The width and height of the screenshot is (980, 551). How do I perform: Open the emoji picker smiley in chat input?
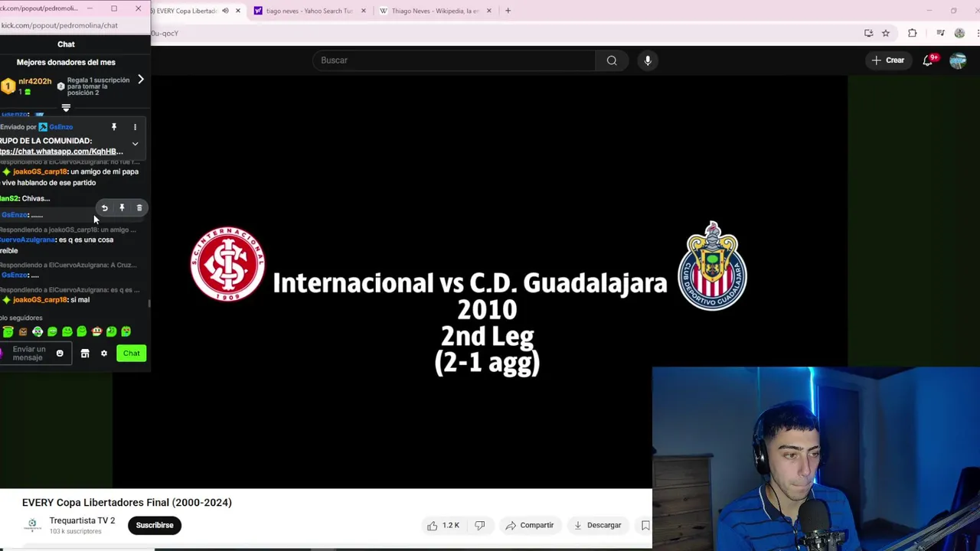tap(60, 354)
